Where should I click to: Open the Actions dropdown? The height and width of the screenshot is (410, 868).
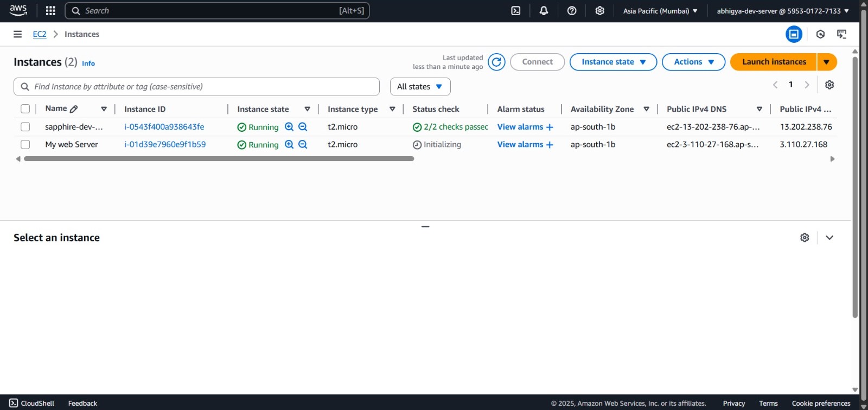pyautogui.click(x=693, y=62)
